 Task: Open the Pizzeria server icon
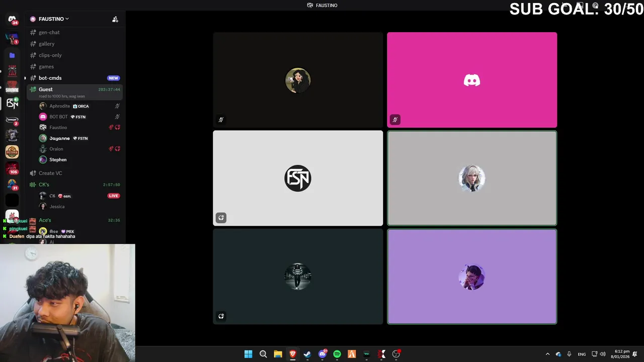click(12, 152)
